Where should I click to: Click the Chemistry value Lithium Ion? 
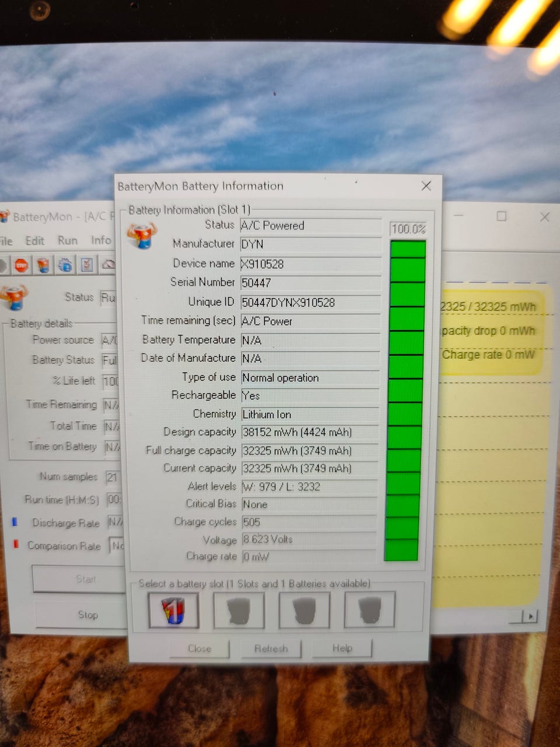coord(310,414)
